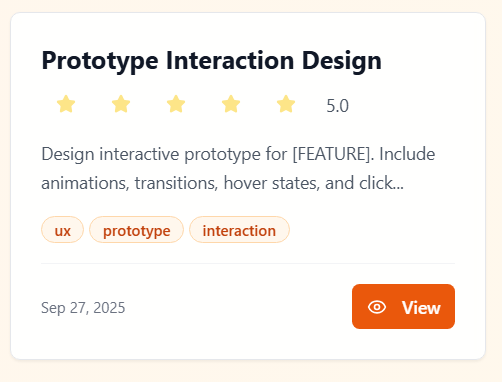
Task: Click the fourth rating star
Action: tap(231, 104)
